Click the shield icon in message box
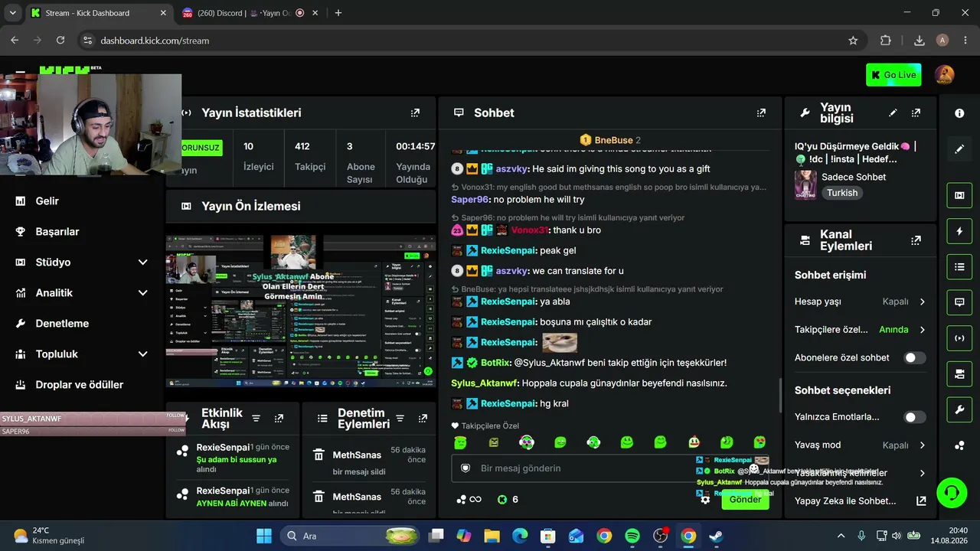The width and height of the screenshot is (980, 551). (465, 468)
